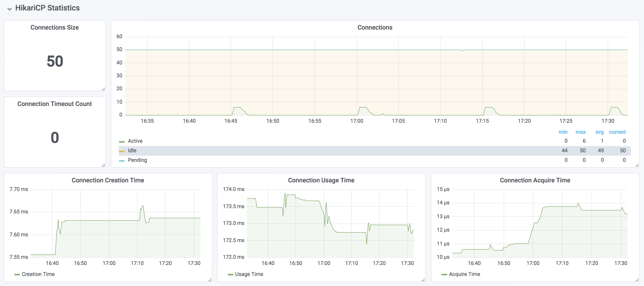644x286 pixels.
Task: Click the yellow Idle series color swatch
Action: [x=122, y=151]
